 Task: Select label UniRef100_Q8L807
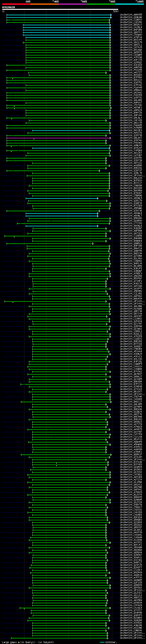tap(131, 138)
